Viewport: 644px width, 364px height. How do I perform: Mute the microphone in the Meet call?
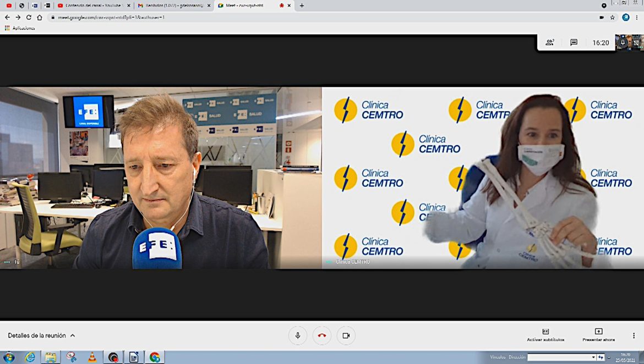(298, 336)
